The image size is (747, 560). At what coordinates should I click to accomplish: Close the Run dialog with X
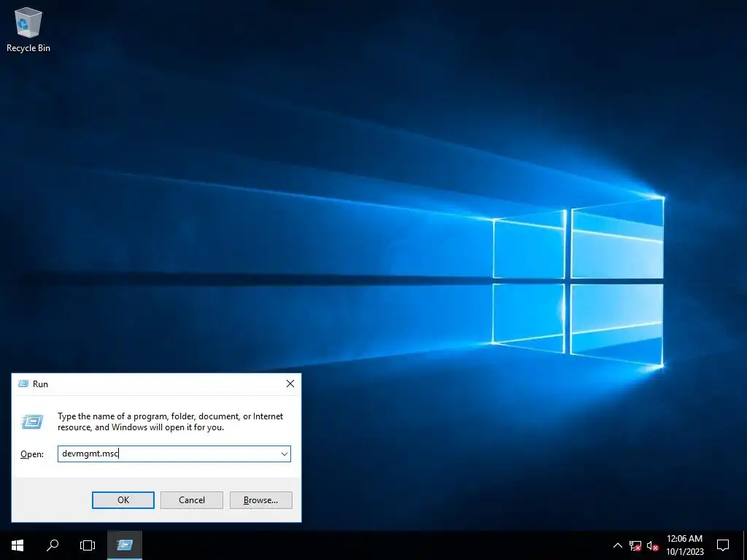[290, 384]
